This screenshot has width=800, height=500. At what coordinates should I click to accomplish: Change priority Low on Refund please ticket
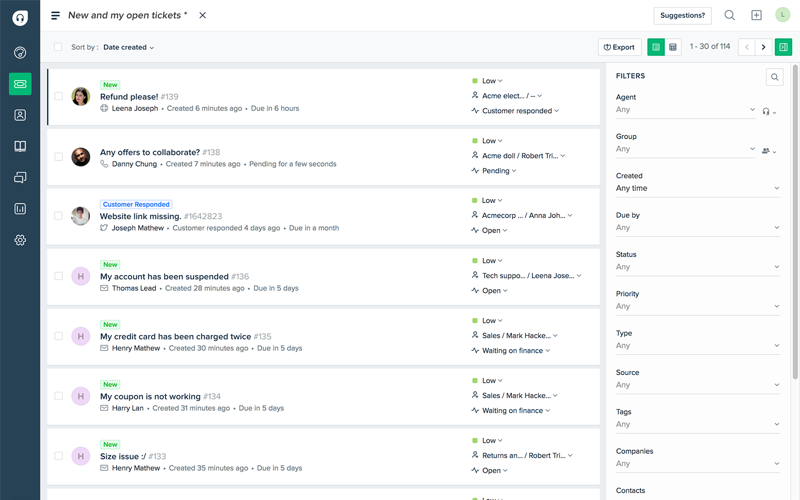pyautogui.click(x=488, y=81)
